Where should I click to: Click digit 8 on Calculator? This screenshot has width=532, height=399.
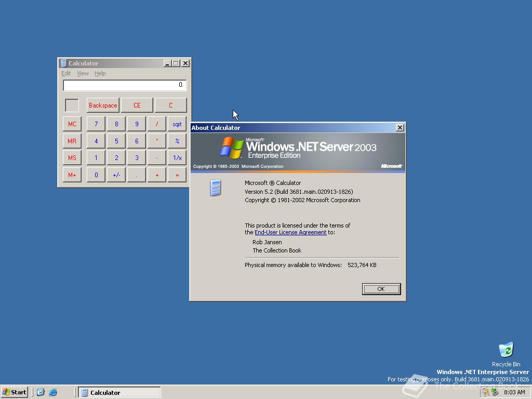[116, 124]
